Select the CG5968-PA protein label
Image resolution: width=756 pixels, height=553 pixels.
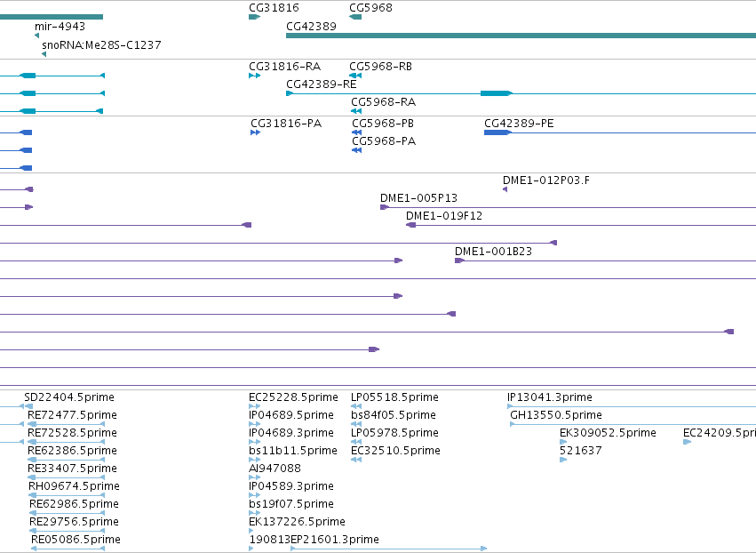(384, 140)
